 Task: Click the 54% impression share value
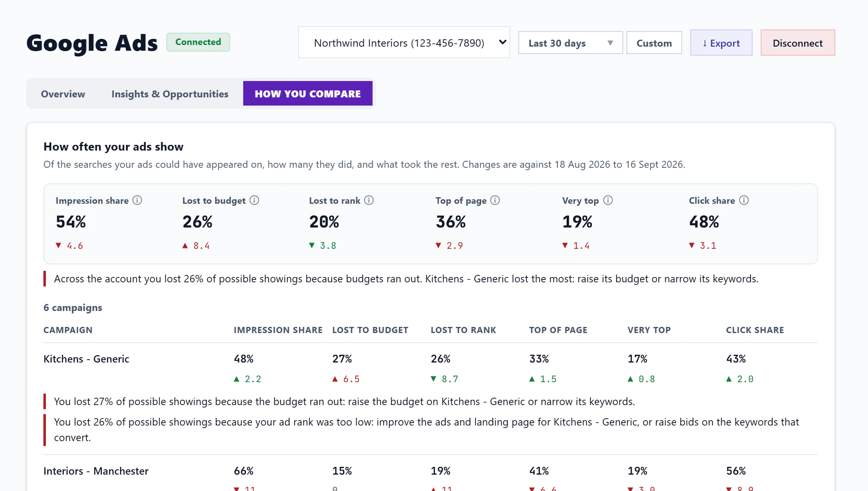pyautogui.click(x=71, y=222)
